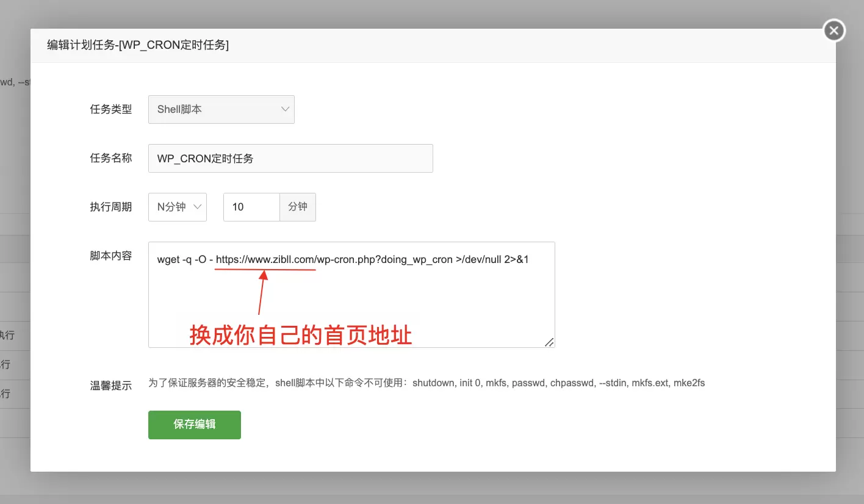This screenshot has height=504, width=864.
Task: Click the dialog title 编辑计划任务-[WP_CRON定时任务]
Action: tap(138, 45)
